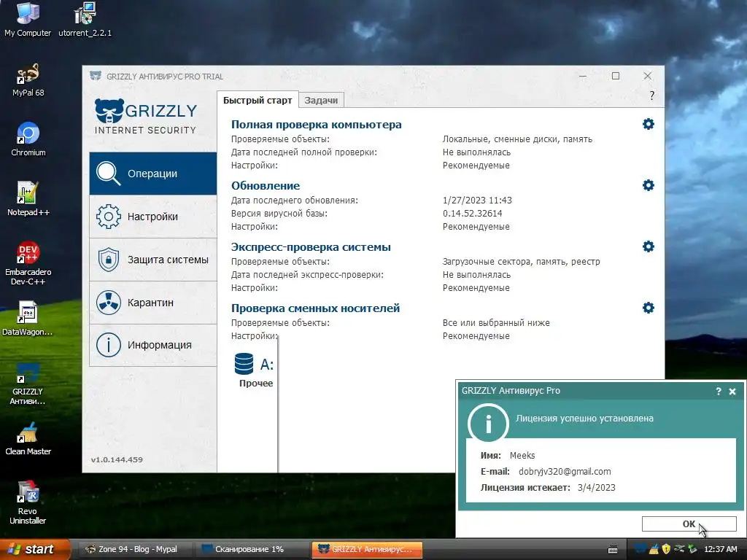
Task: Click Все или выбранный ниже value
Action: click(496, 323)
